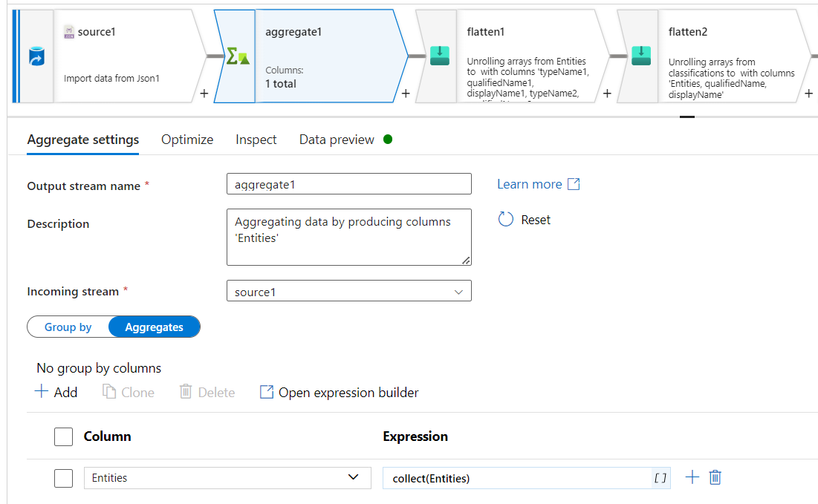
Task: Go to the Inspect tab
Action: pos(256,140)
